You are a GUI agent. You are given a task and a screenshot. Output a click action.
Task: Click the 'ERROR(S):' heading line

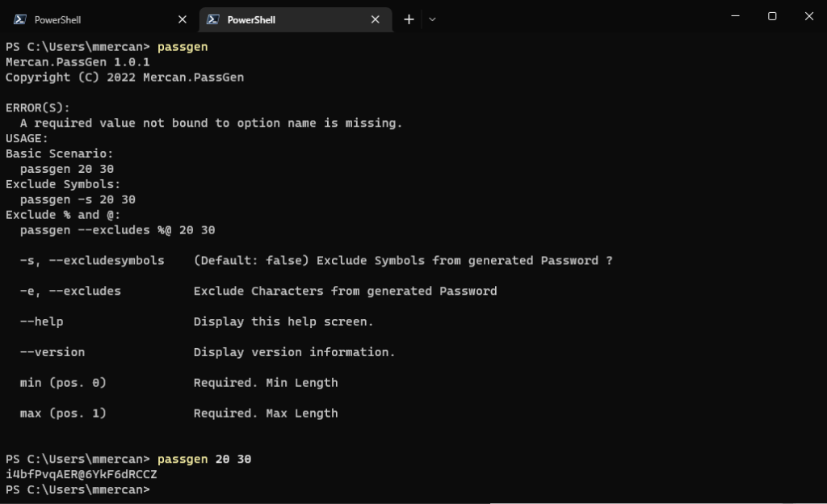pos(38,107)
